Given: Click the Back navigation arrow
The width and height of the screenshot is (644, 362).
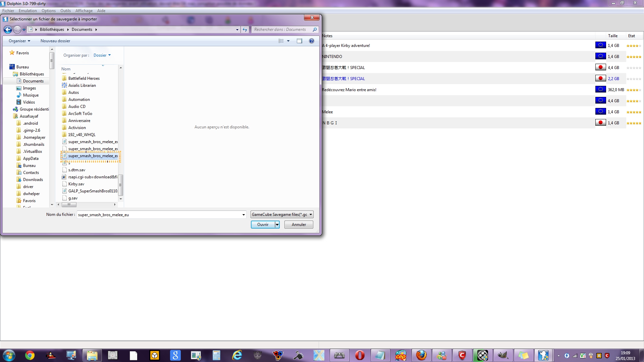Looking at the screenshot, I should pos(8,29).
